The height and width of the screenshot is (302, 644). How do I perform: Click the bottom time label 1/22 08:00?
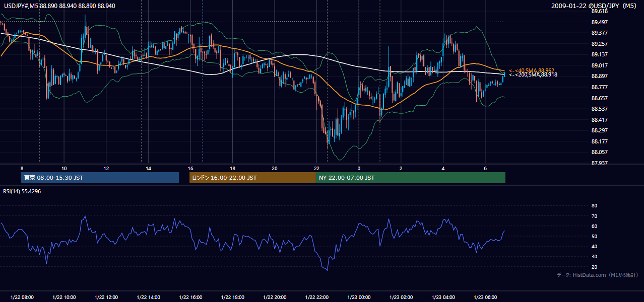click(x=22, y=297)
